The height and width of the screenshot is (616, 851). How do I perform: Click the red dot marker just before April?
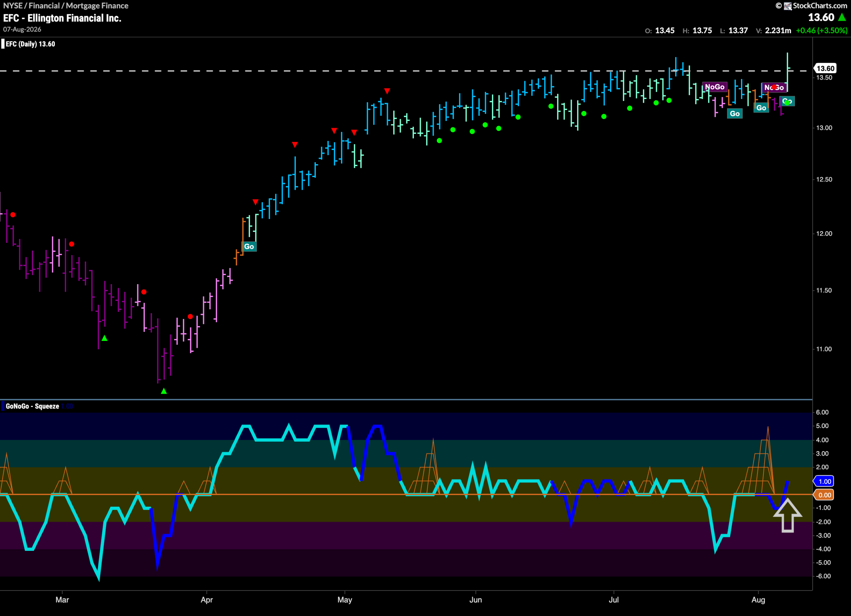(190, 317)
